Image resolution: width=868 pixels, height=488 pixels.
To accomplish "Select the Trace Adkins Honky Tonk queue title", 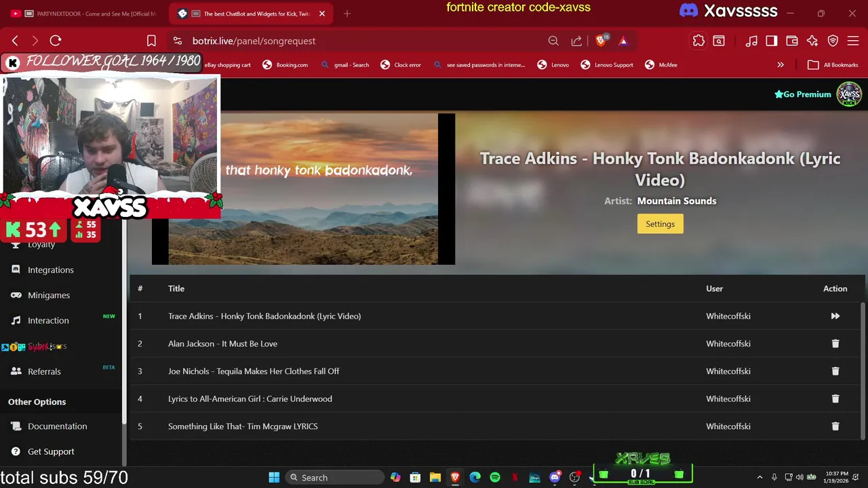I will (x=264, y=316).
